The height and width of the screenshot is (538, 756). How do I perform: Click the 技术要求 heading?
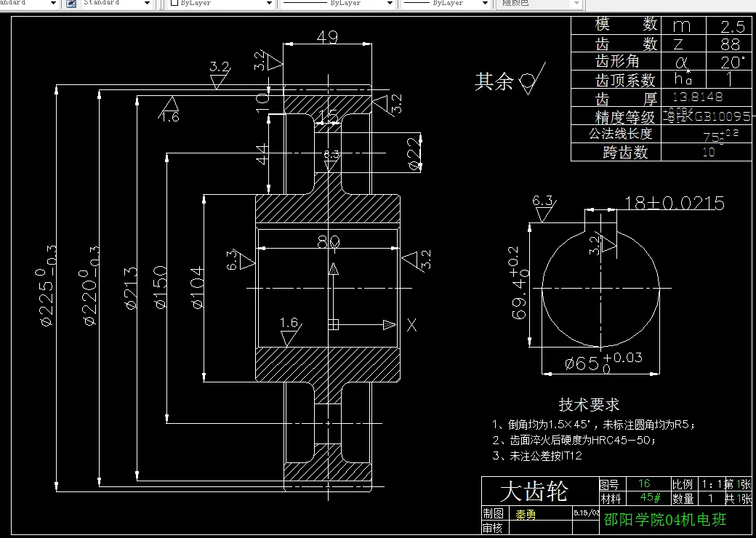(590, 404)
